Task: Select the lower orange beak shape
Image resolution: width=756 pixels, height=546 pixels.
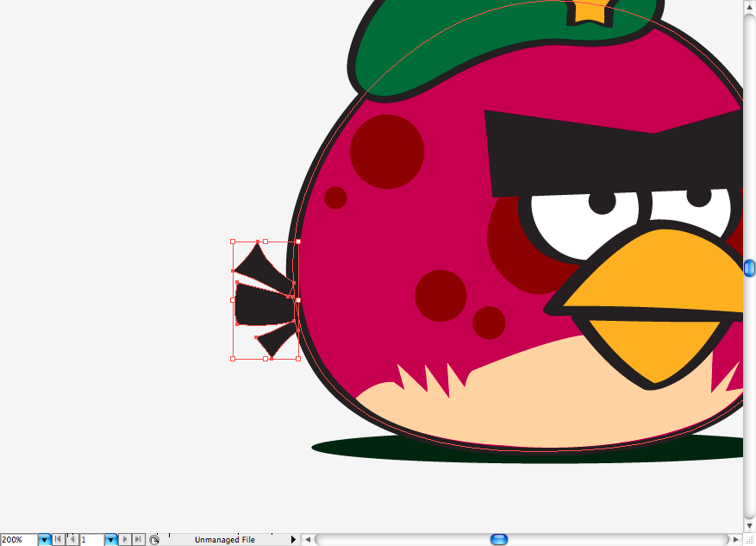Action: [654, 349]
